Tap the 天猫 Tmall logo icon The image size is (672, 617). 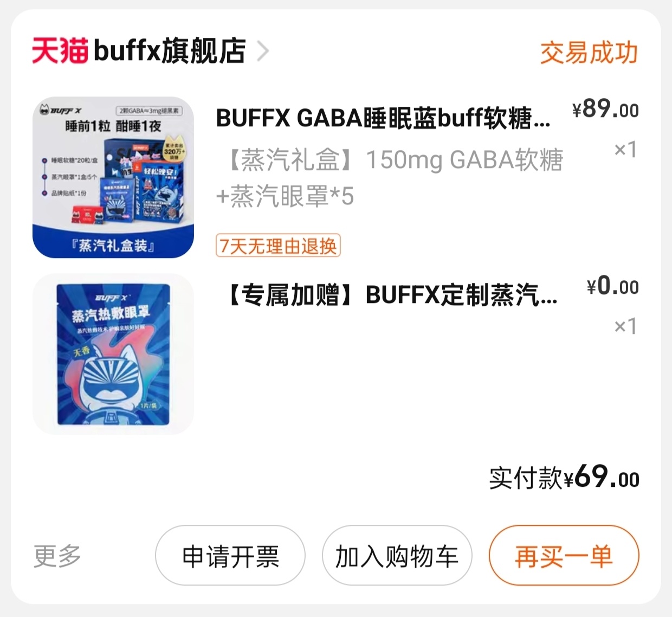coord(60,51)
